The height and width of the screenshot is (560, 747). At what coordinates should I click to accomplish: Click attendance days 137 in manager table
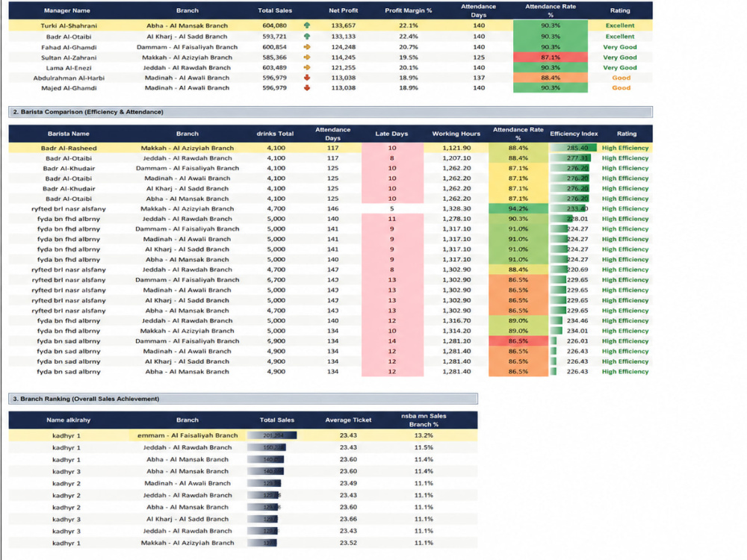tap(479, 78)
